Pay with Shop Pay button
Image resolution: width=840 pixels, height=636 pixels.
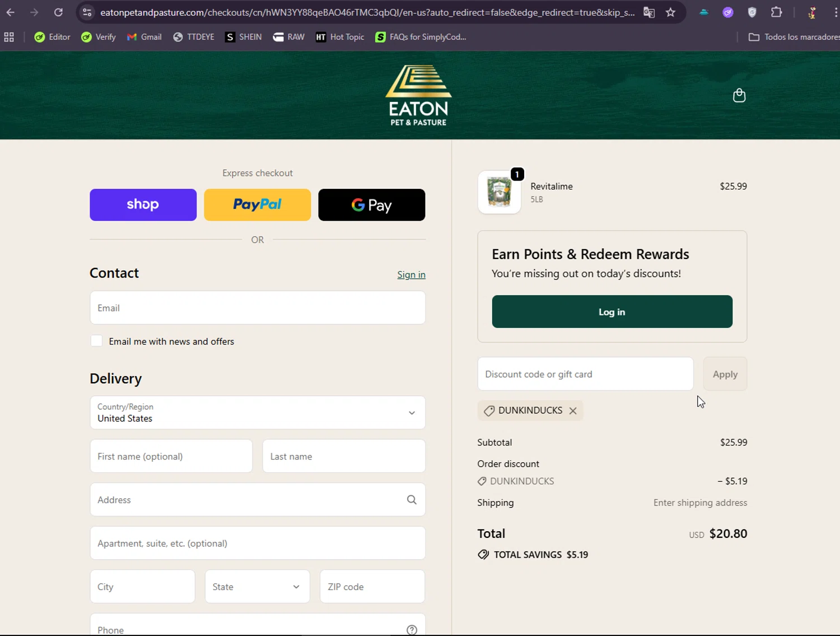(x=143, y=205)
